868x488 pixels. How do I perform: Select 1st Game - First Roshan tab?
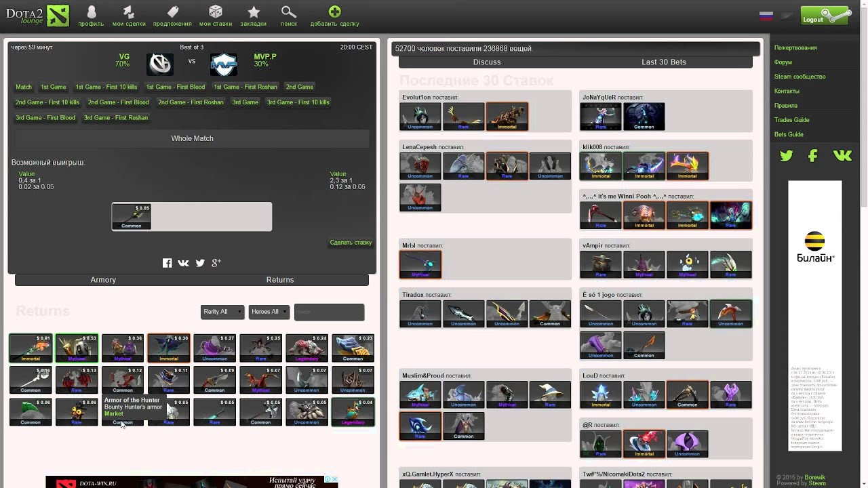[x=245, y=87]
